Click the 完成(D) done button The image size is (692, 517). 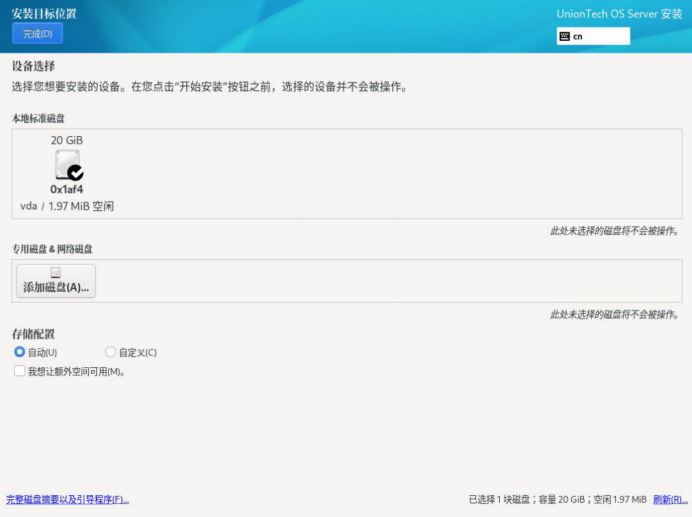[x=38, y=34]
